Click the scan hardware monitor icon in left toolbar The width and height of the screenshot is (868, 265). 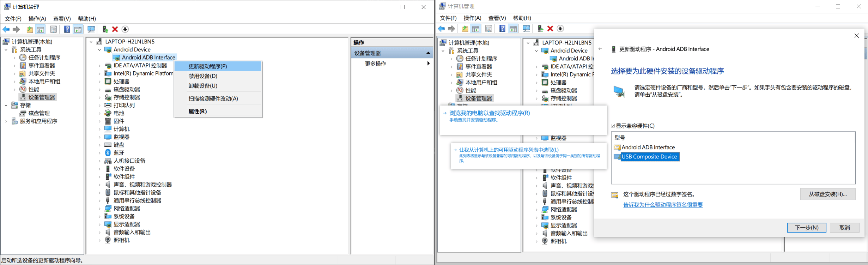point(91,29)
